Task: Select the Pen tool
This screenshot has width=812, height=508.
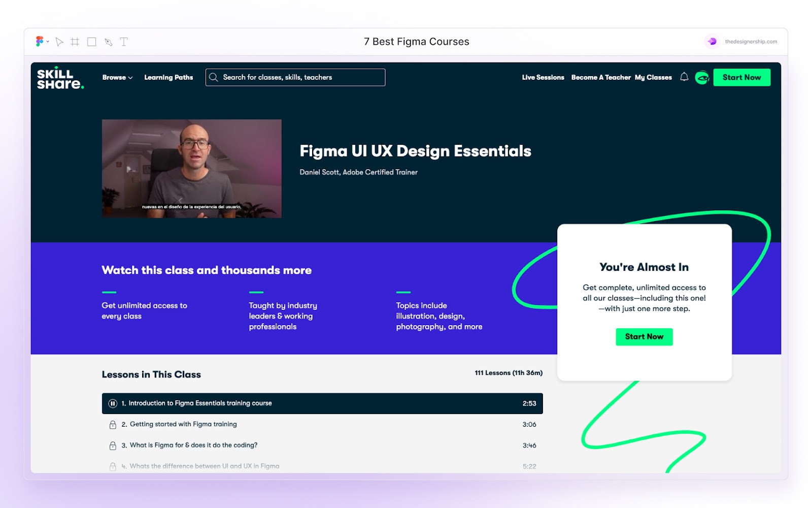Action: pyautogui.click(x=108, y=41)
